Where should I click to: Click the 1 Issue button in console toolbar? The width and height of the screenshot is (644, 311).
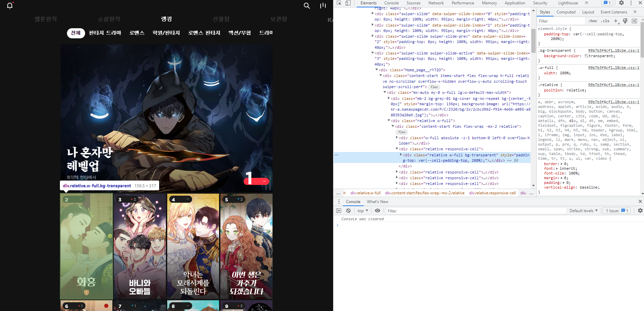tap(616, 211)
